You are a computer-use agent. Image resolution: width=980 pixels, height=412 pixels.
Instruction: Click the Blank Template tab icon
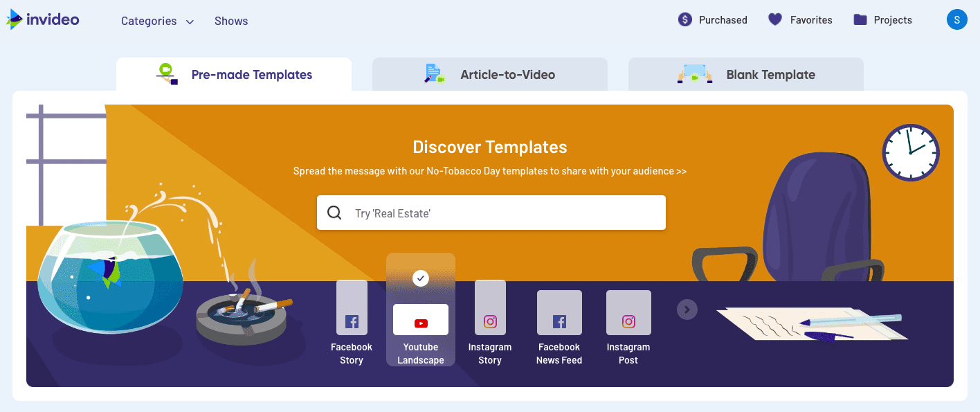pos(695,74)
